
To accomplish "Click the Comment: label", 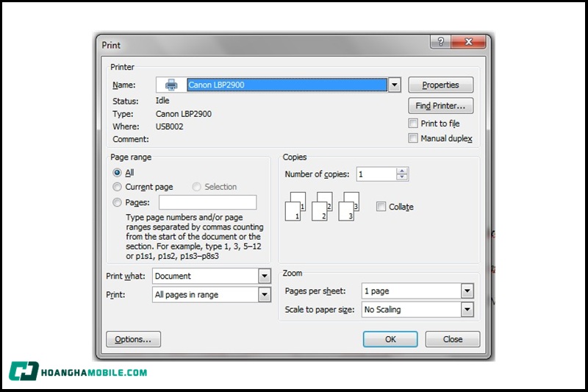I will tap(131, 139).
